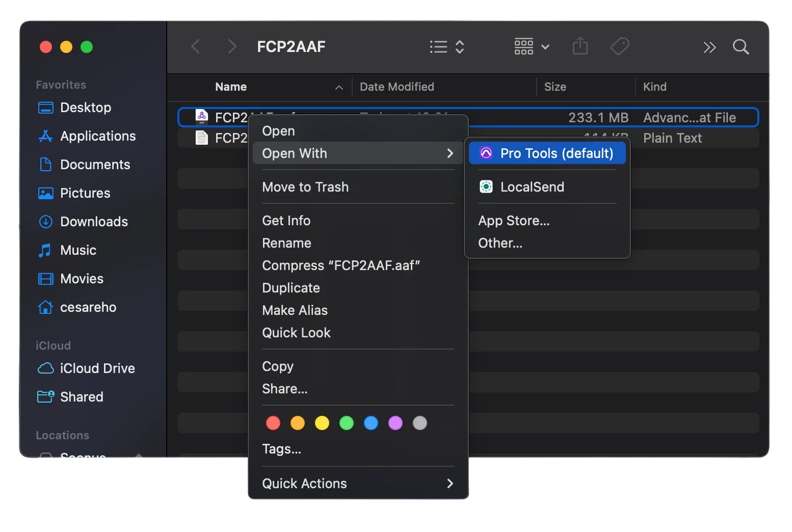This screenshot has width=792, height=532.
Task: Go forward with the toolbar forward arrow
Action: pyautogui.click(x=232, y=47)
